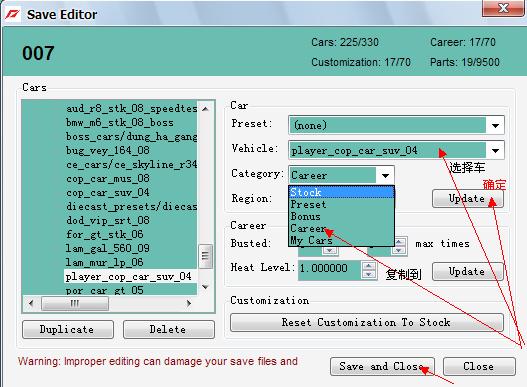Click cars list scroll-up arrow

pyautogui.click(x=205, y=109)
